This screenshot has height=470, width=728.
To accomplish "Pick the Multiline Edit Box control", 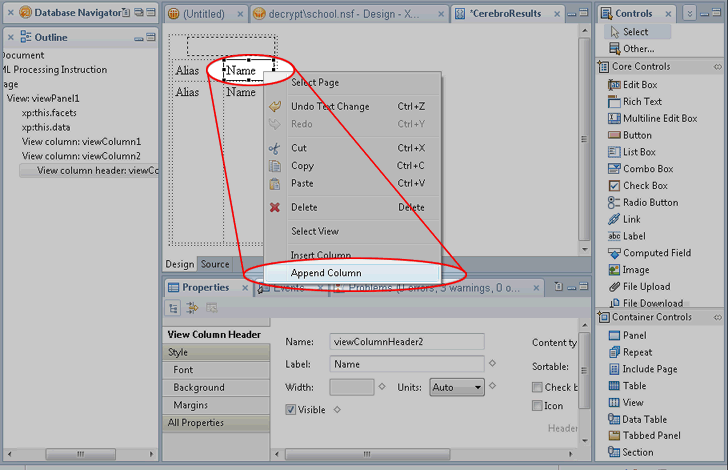I will [x=652, y=118].
